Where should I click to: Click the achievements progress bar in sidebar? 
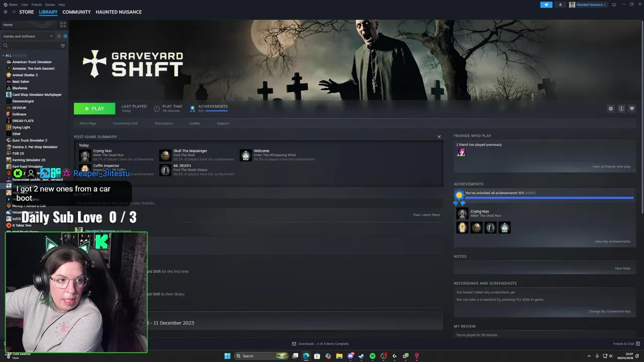(x=549, y=198)
